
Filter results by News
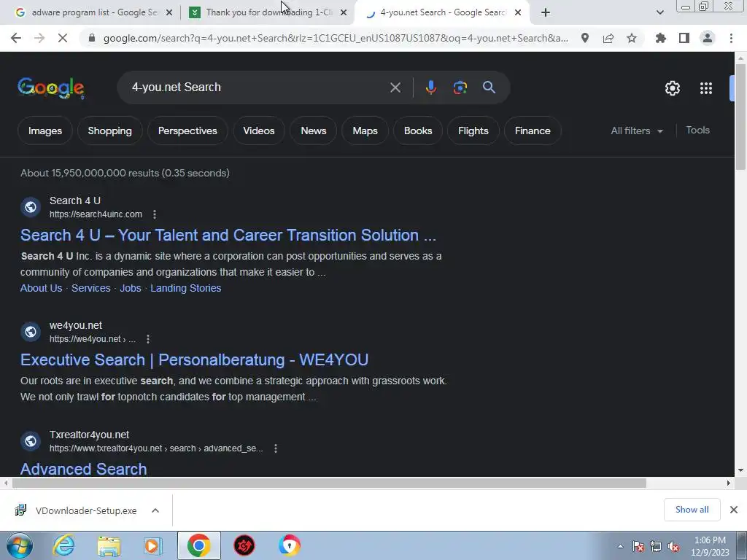(x=314, y=131)
